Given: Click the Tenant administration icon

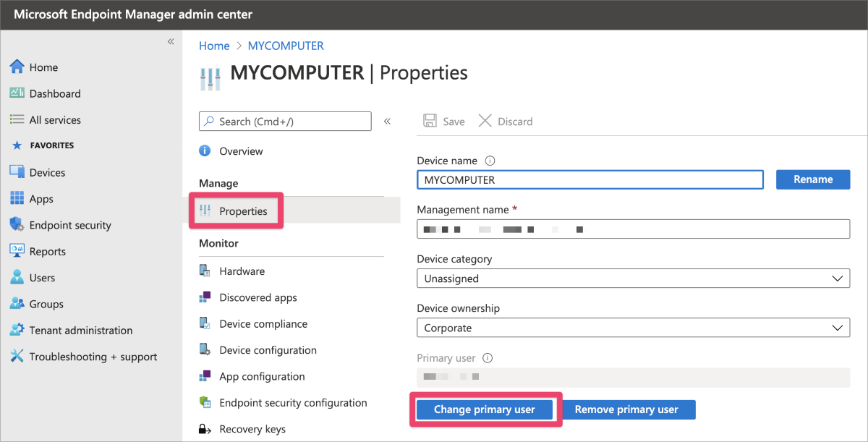Looking at the screenshot, I should coord(17,330).
